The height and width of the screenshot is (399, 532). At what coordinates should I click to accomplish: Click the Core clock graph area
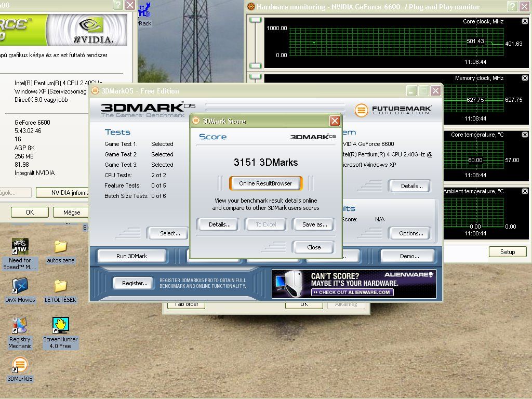coord(396,42)
